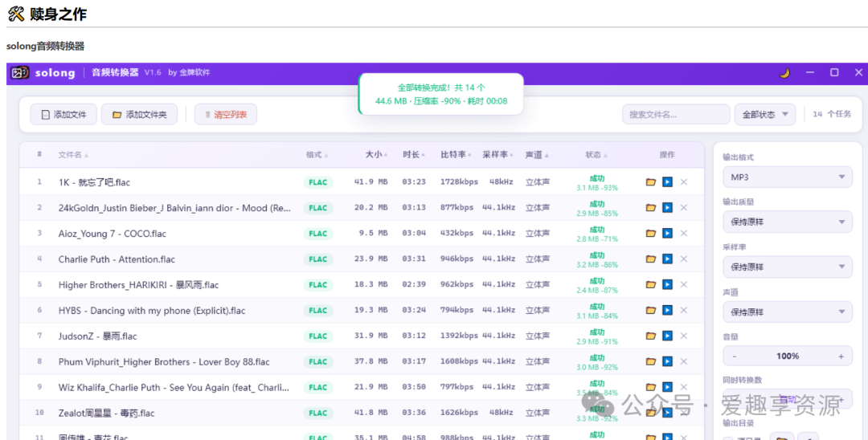The image size is (868, 440).
Task: Click the 全部转换完成 notification banner
Action: pyautogui.click(x=441, y=94)
